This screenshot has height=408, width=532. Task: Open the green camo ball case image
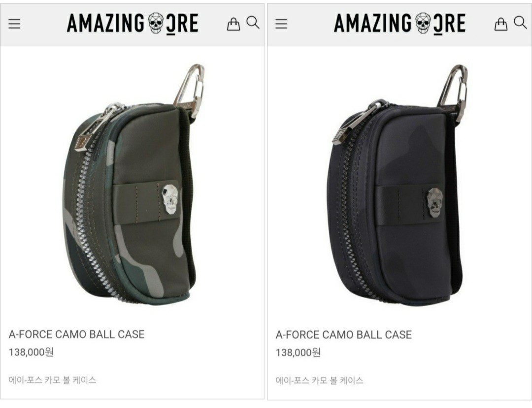(133, 184)
